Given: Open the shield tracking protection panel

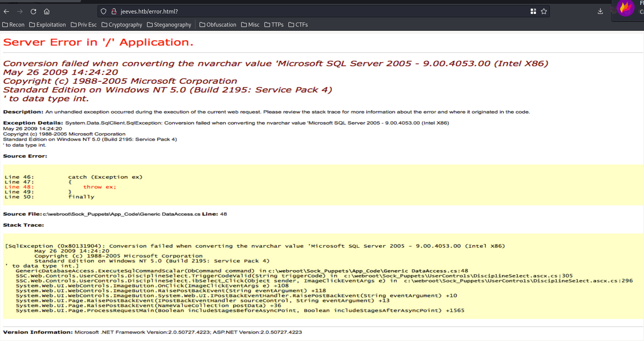Looking at the screenshot, I should (x=104, y=12).
